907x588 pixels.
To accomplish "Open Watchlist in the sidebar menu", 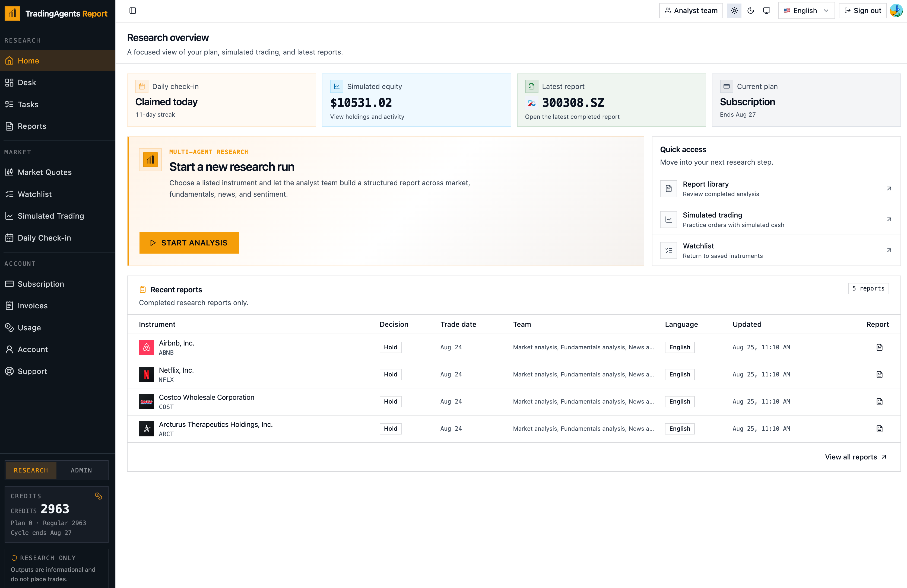I will (58, 194).
